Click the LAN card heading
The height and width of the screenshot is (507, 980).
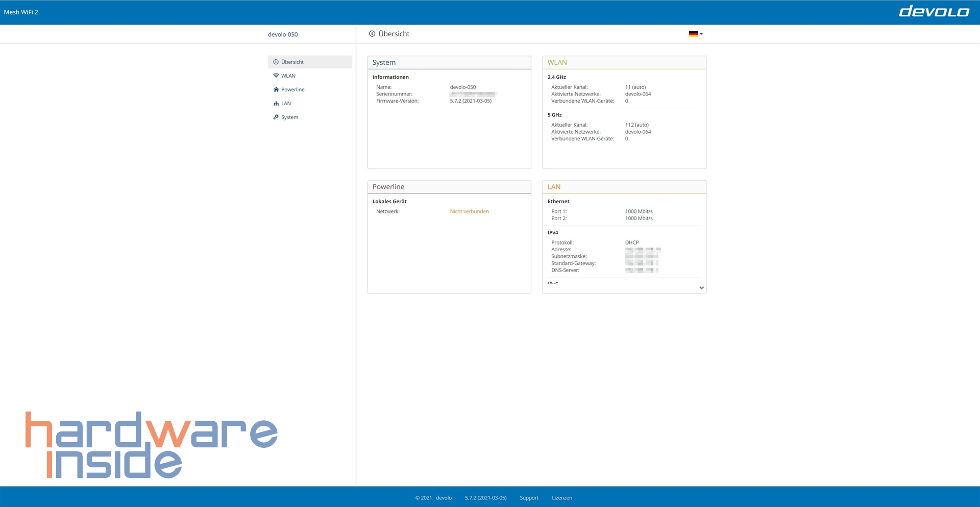pos(554,187)
